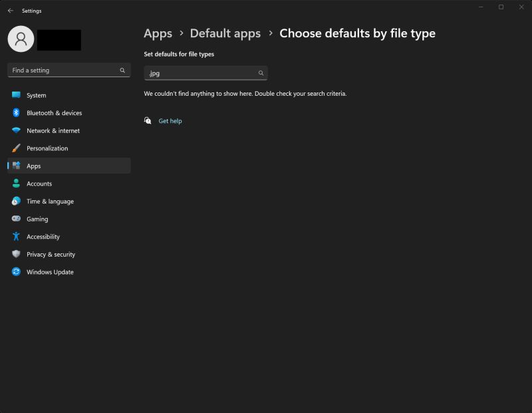Image resolution: width=532 pixels, height=413 pixels.
Task: Go to Apps via breadcrumb
Action: point(158,33)
